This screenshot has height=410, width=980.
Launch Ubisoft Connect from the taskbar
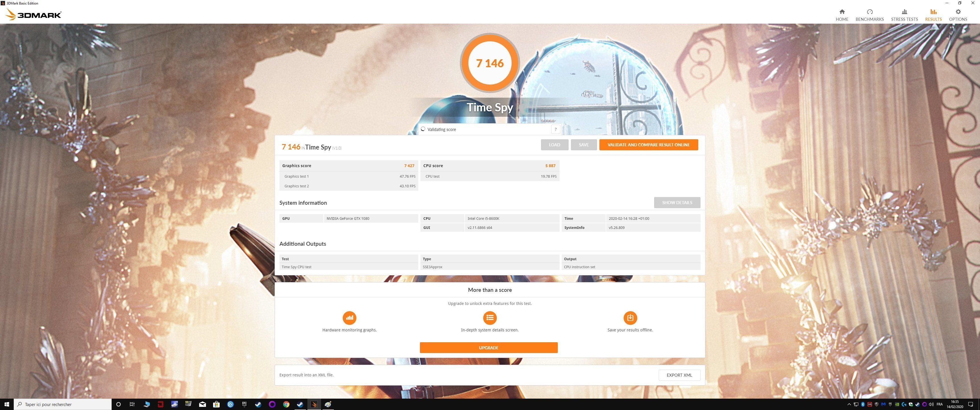pos(230,404)
